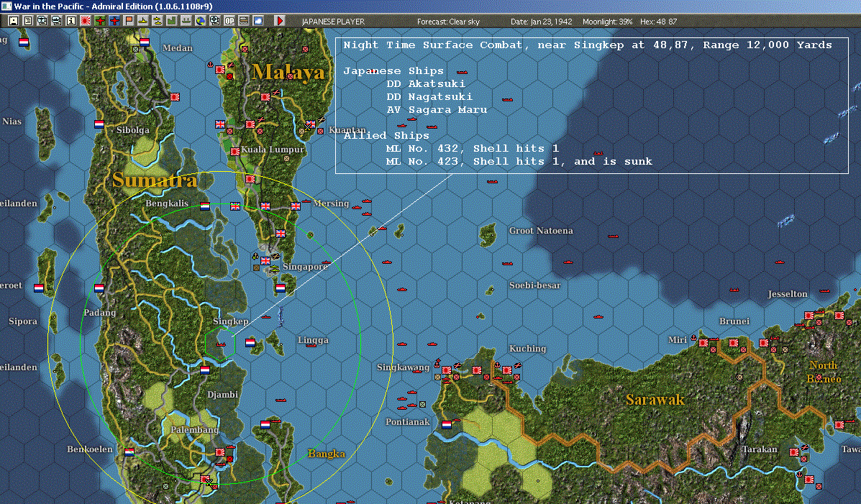
Task: Click the Bangka island label
Action: coord(327,454)
